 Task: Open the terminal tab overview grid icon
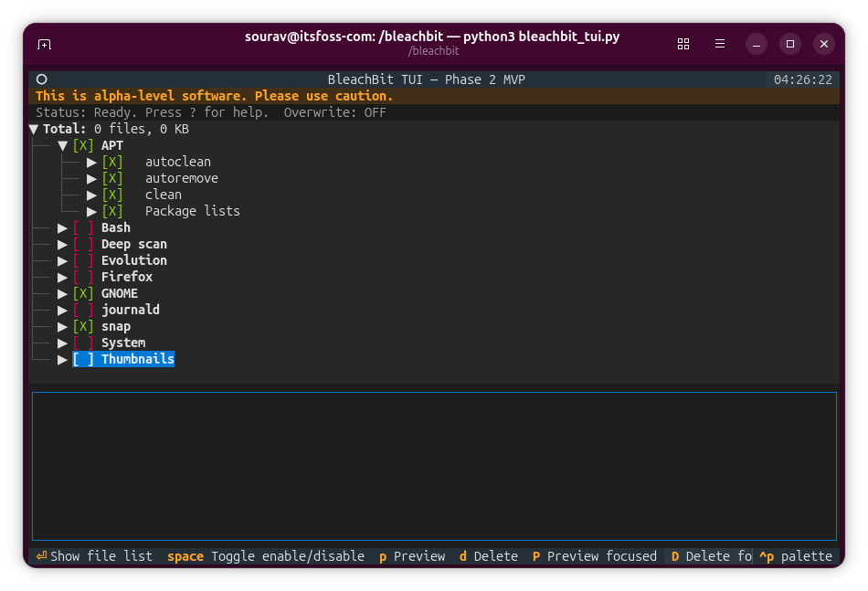(x=683, y=44)
